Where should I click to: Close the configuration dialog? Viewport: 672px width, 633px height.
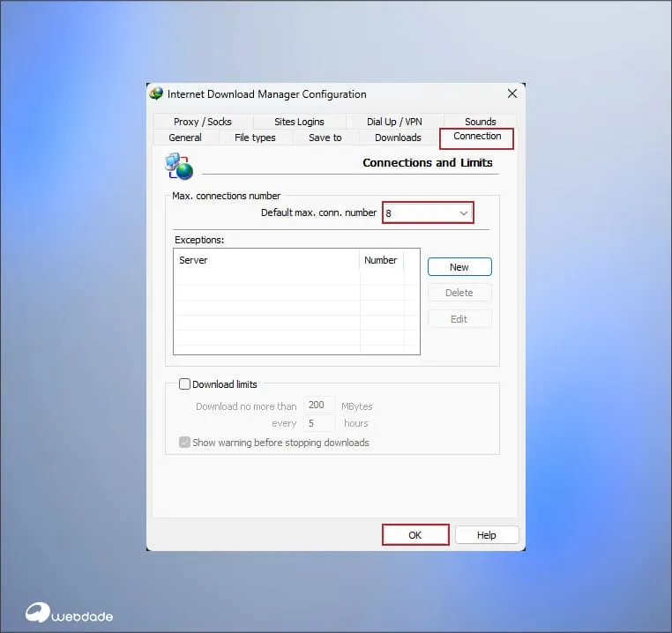coord(511,93)
